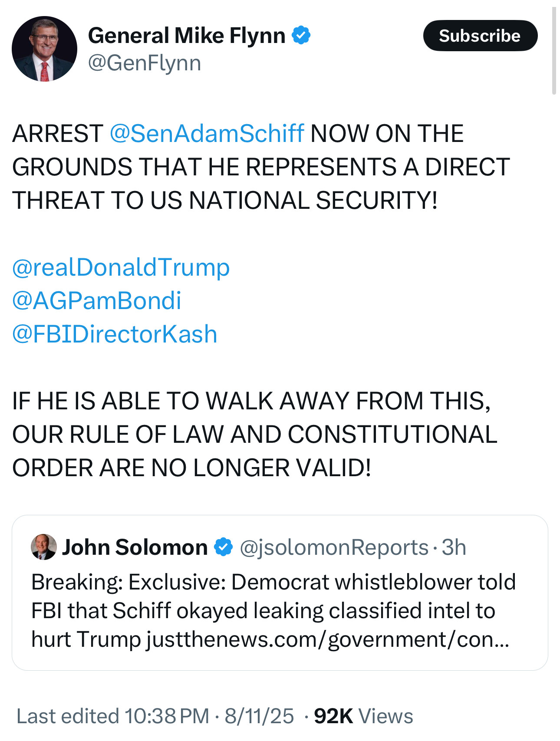
Task: Click the 10:38 PM · 8/11/25 timestamp
Action: click(x=209, y=716)
